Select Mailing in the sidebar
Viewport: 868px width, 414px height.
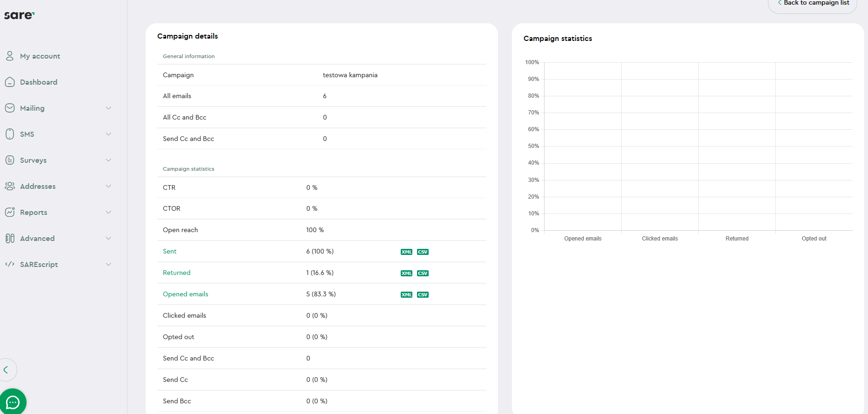[32, 108]
